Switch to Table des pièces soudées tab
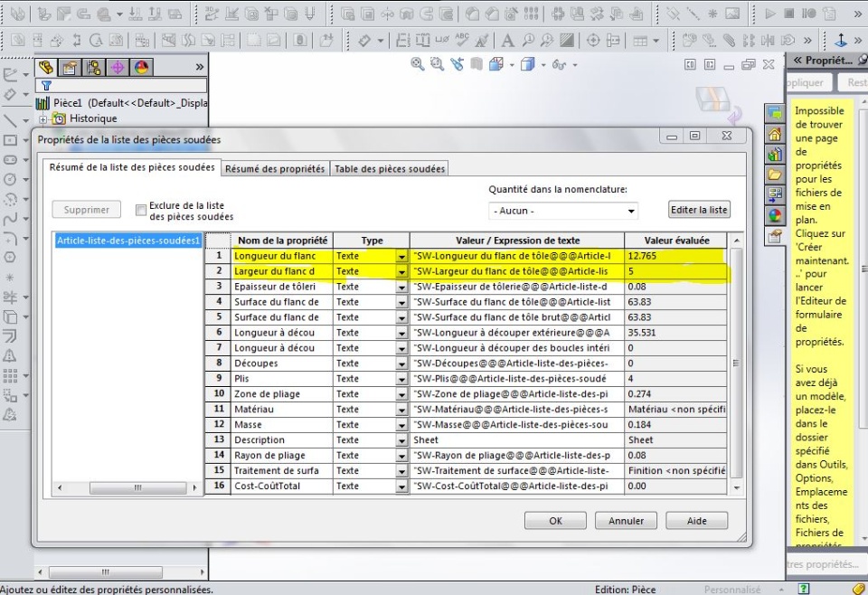This screenshot has width=868, height=595. pyautogui.click(x=390, y=169)
